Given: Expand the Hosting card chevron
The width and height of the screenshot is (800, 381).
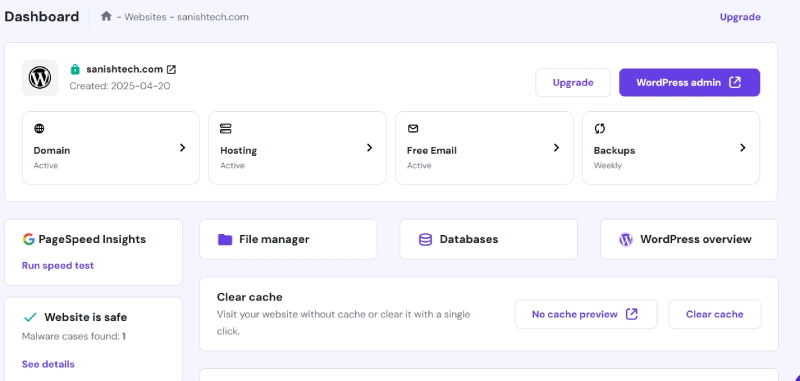Looking at the screenshot, I should (369, 148).
